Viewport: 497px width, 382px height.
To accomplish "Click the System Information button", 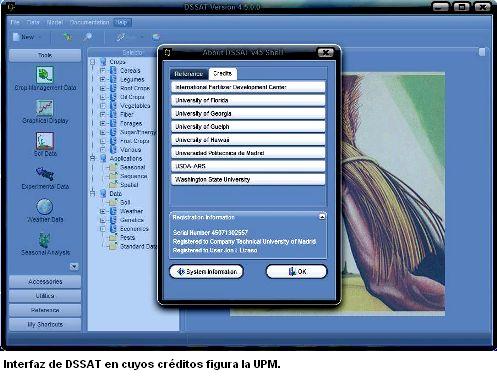I will coord(206,272).
